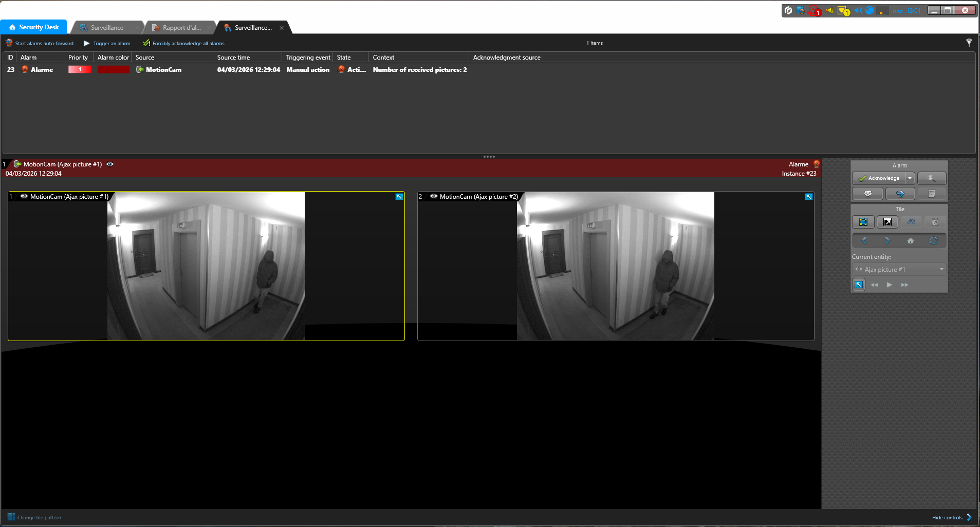Click the alarm notification icon with red badge
Viewport: 980px width, 527px height.
point(814,11)
